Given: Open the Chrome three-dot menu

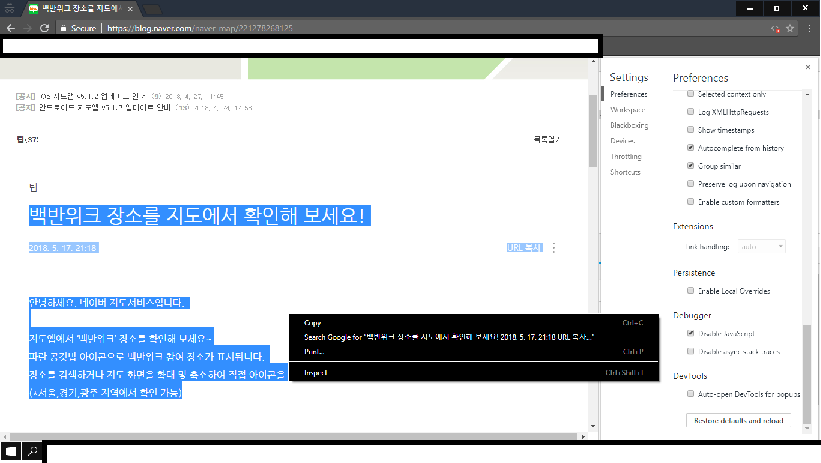Looking at the screenshot, I should pyautogui.click(x=809, y=28).
